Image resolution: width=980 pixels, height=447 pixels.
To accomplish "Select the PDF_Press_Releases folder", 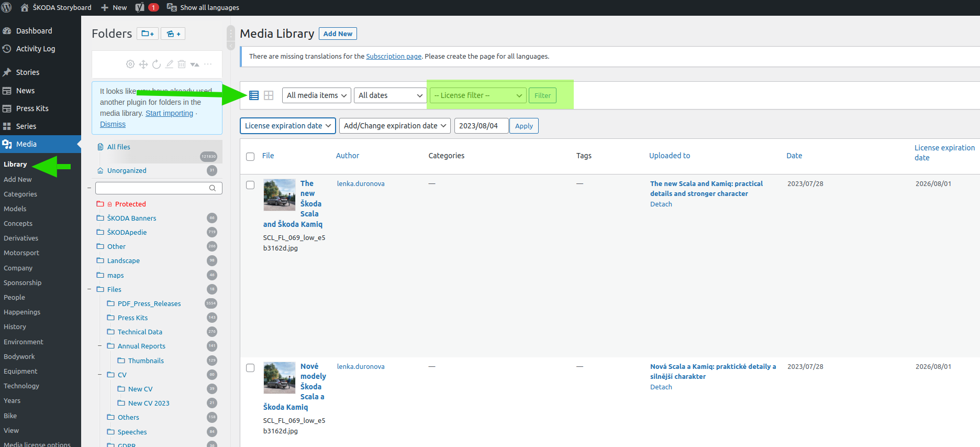I will (x=149, y=303).
